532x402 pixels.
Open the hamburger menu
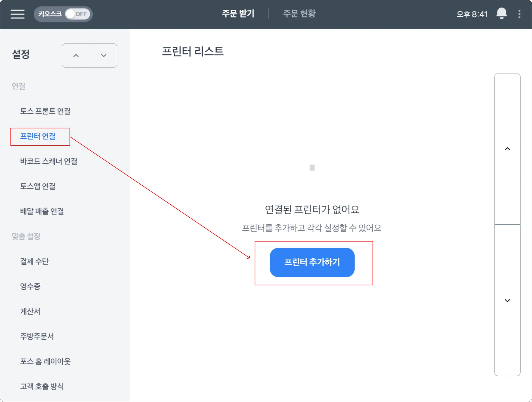17,14
